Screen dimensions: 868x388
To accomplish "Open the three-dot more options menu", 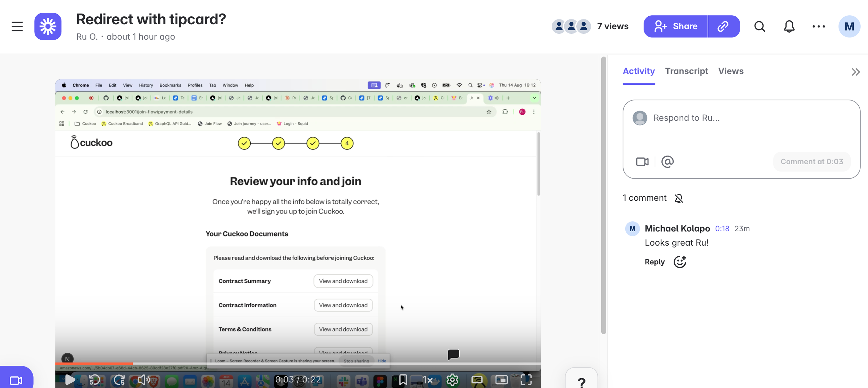I will click(818, 26).
